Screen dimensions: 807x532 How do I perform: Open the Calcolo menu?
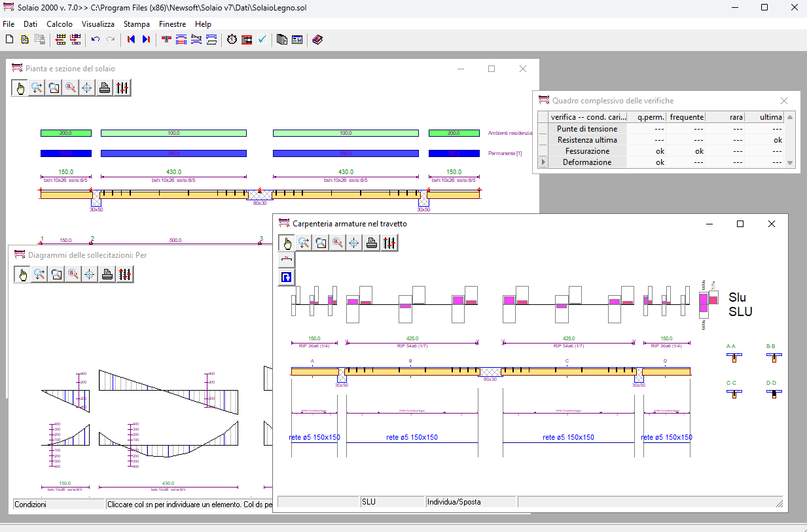tap(60, 24)
